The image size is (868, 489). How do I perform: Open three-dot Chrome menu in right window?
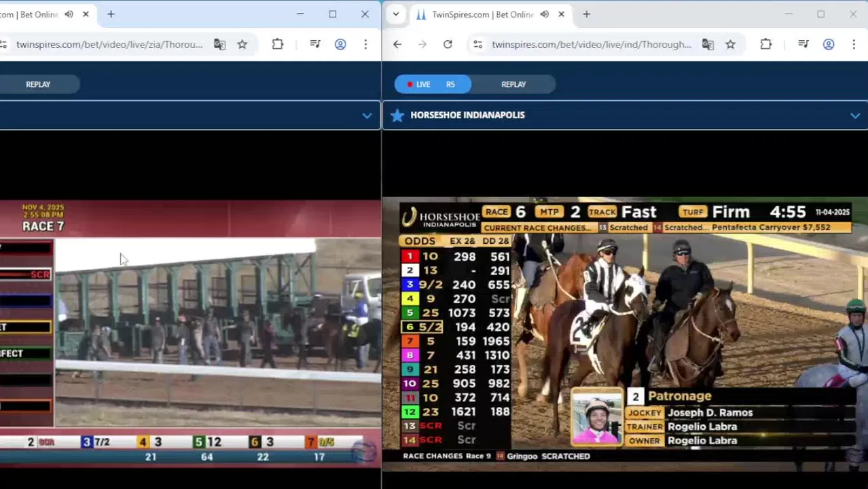854,44
